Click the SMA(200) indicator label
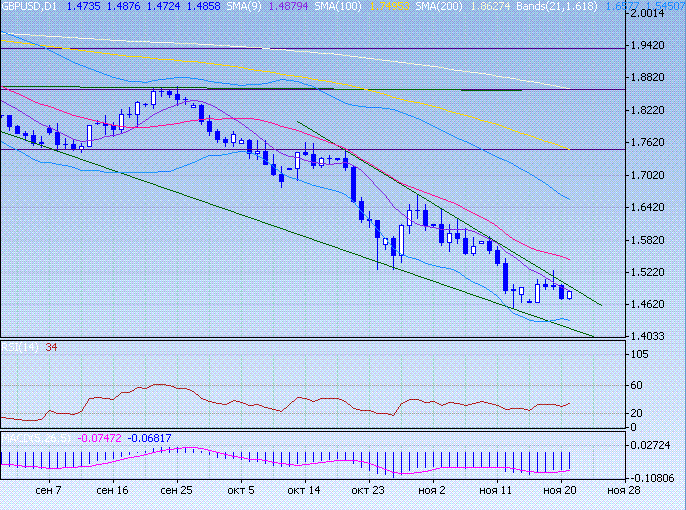The image size is (686, 510). tap(437, 6)
